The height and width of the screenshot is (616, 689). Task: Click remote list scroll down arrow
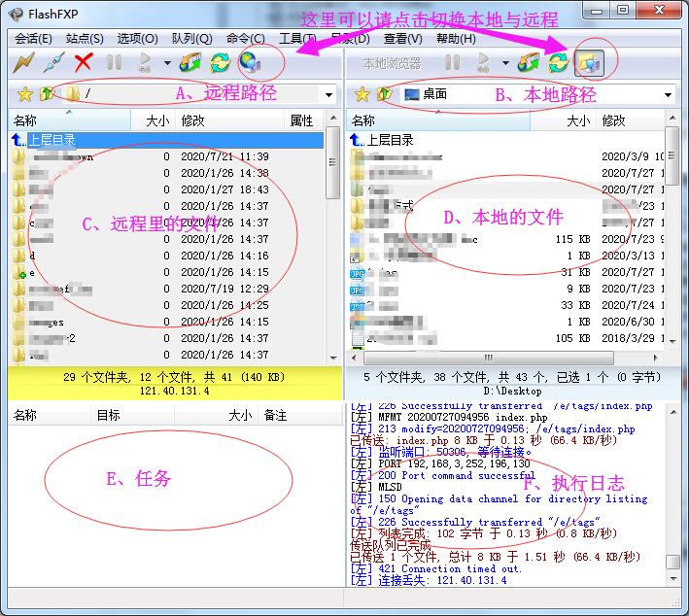click(x=333, y=359)
